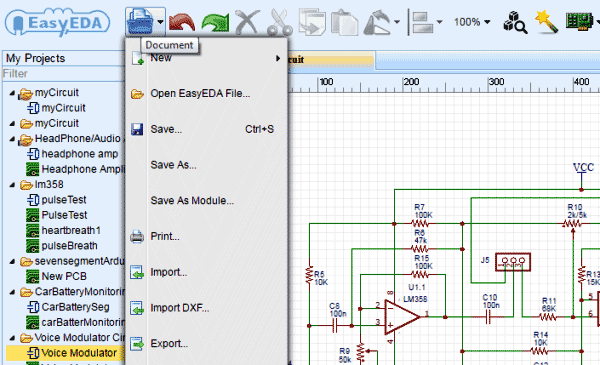
Task: Click the New submenu arrow
Action: [278, 59]
